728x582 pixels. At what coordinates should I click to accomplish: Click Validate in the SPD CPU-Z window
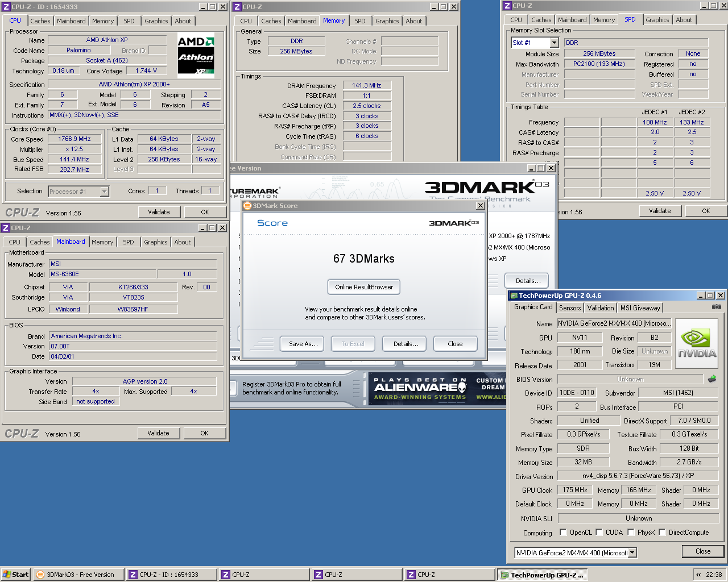pos(660,211)
